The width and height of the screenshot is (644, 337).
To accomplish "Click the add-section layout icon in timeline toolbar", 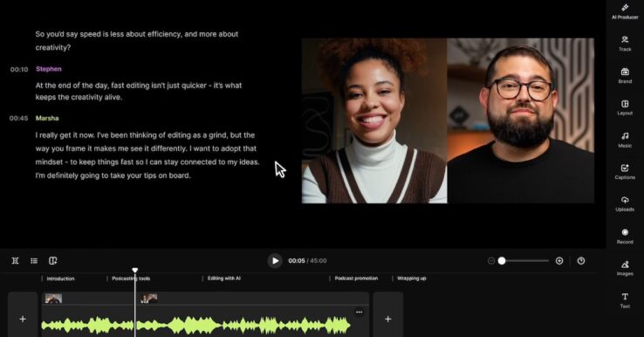I will (53, 260).
